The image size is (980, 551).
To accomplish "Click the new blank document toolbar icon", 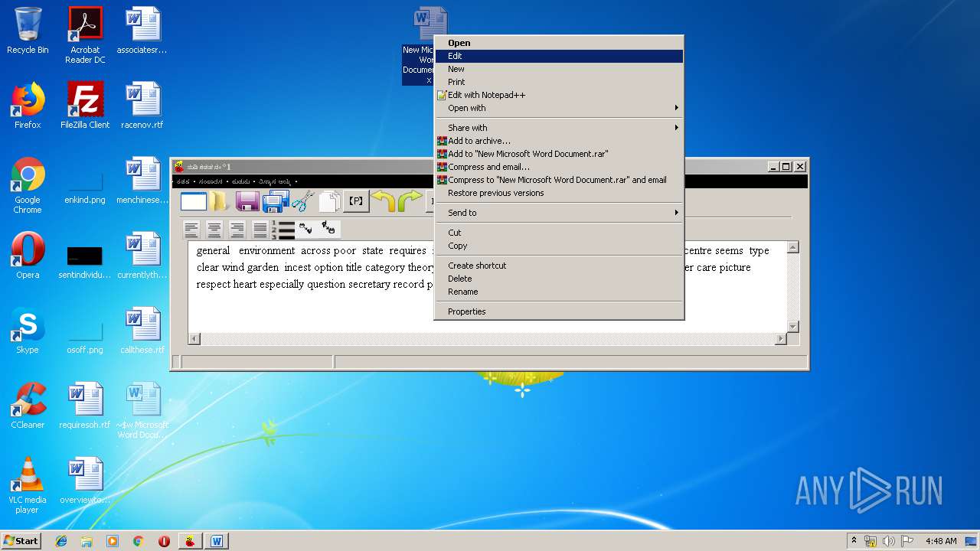I will coord(194,201).
